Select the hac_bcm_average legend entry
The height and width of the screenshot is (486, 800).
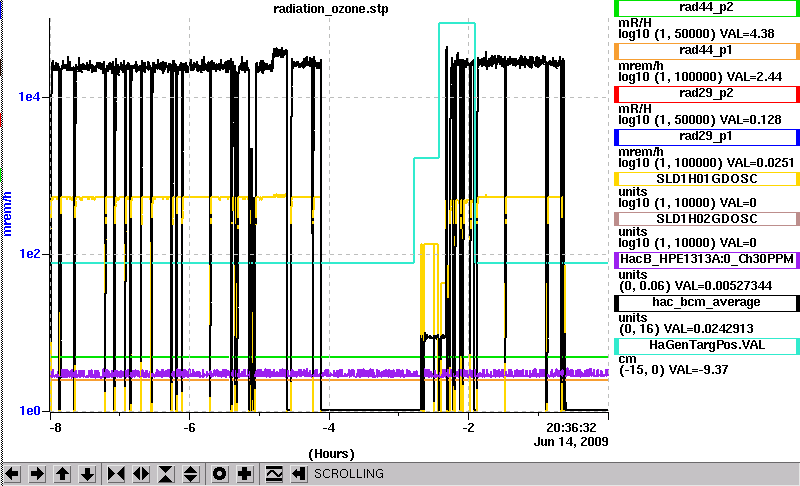click(x=707, y=302)
